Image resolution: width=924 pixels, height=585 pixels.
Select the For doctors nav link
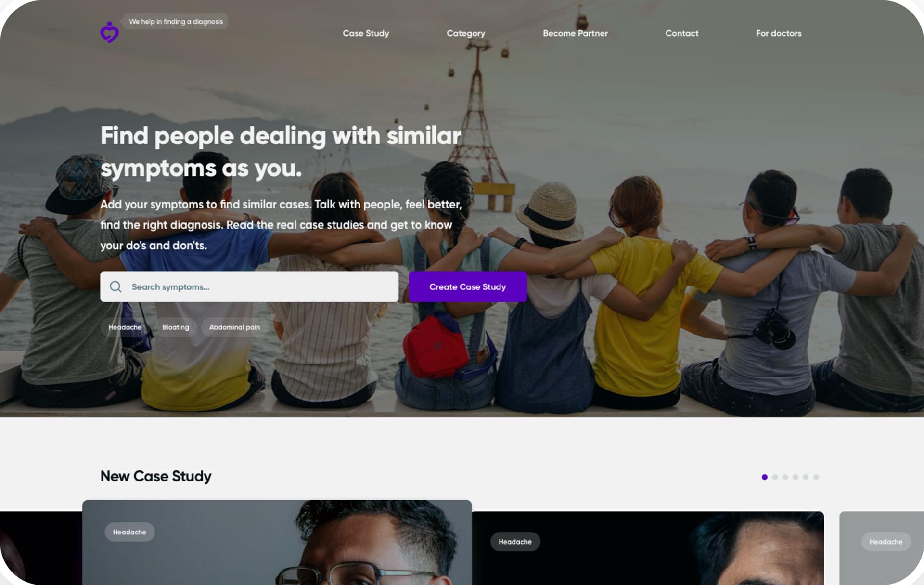pos(778,33)
